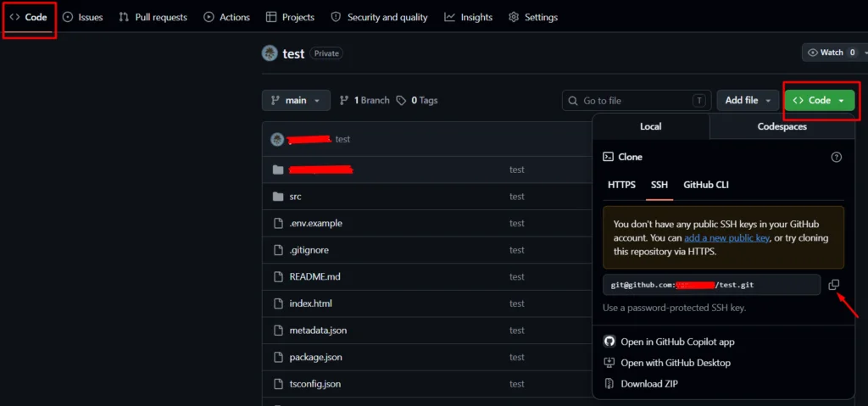Viewport: 868px width, 406px height.
Task: Go to the Pull requests tab
Action: coord(153,17)
